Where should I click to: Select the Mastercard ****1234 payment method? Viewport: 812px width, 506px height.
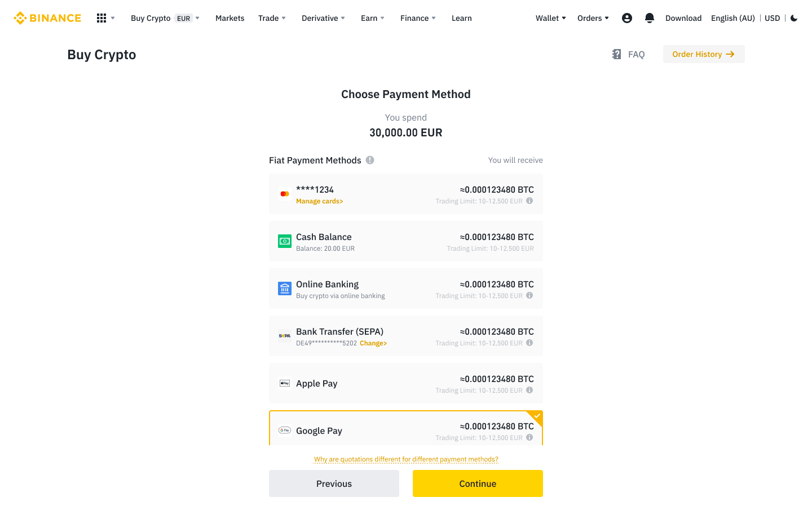coord(406,194)
